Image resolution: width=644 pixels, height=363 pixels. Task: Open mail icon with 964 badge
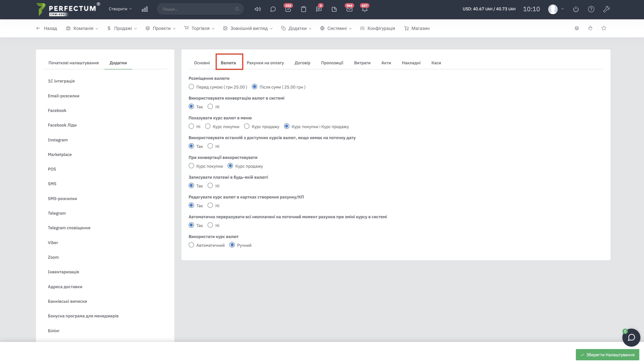click(349, 9)
